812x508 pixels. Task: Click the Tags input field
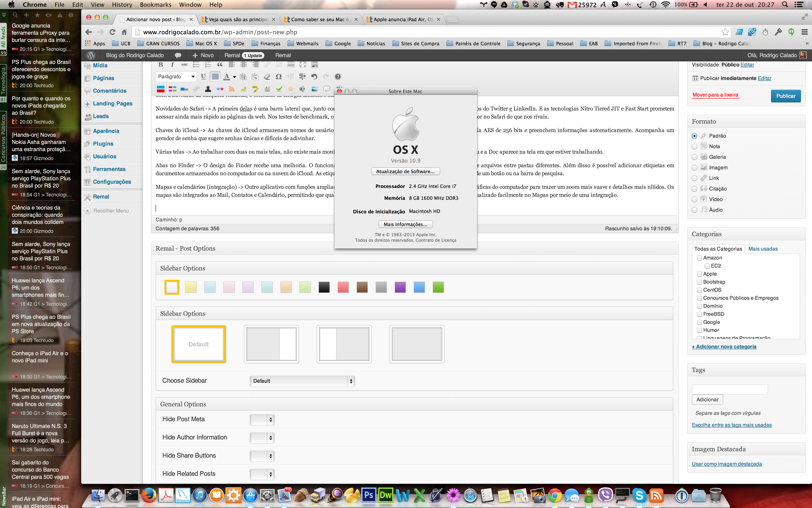click(730, 389)
